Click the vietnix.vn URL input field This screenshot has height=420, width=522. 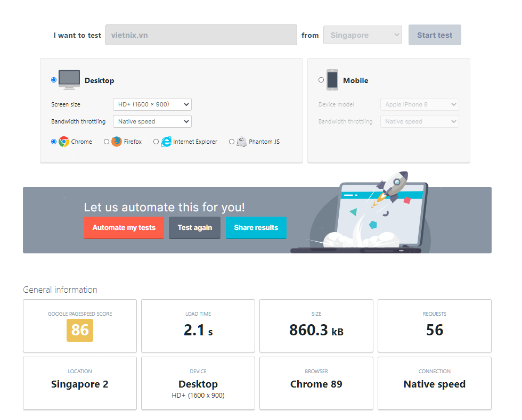(201, 35)
